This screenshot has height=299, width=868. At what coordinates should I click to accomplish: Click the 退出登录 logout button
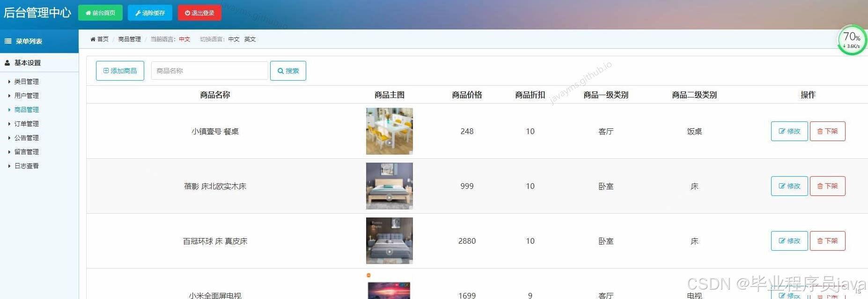point(199,13)
